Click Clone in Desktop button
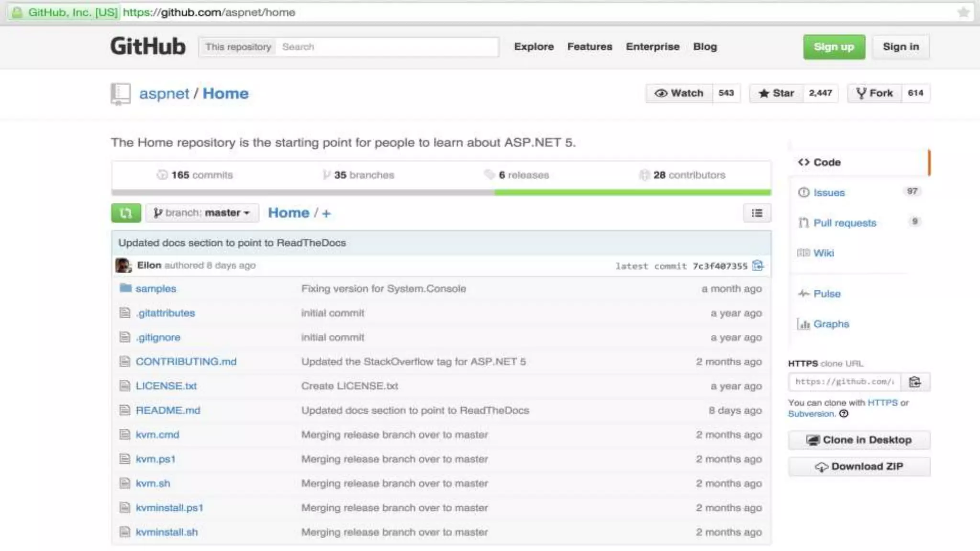This screenshot has width=980, height=551. (x=859, y=440)
